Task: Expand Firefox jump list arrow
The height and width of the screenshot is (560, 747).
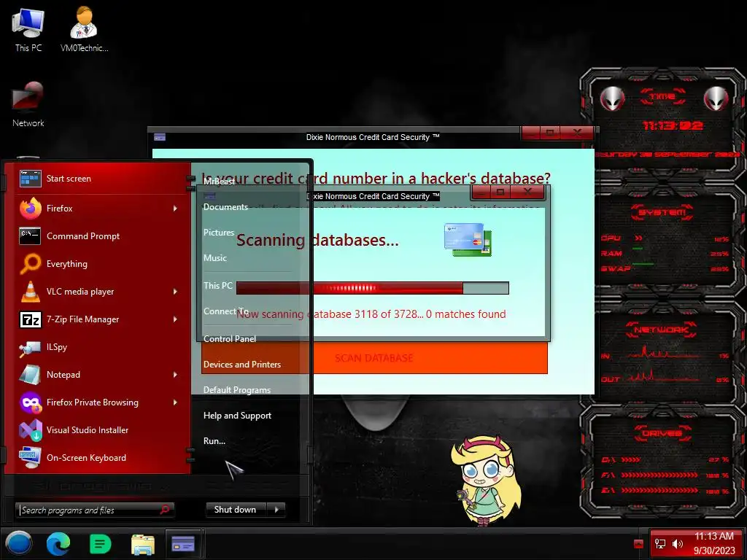Action: point(175,209)
